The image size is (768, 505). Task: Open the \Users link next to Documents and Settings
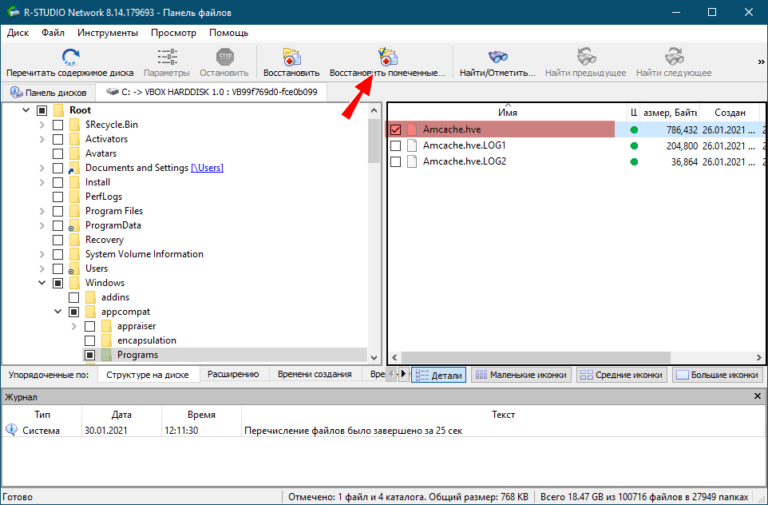207,168
